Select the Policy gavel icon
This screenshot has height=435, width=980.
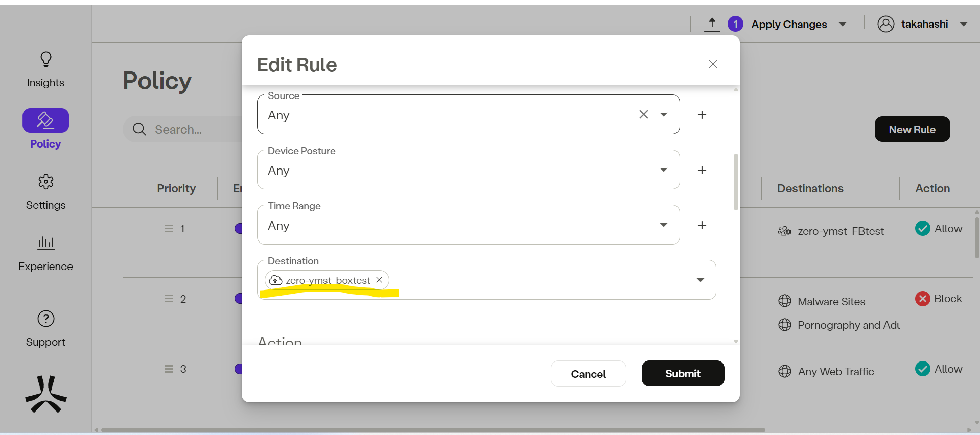[45, 120]
